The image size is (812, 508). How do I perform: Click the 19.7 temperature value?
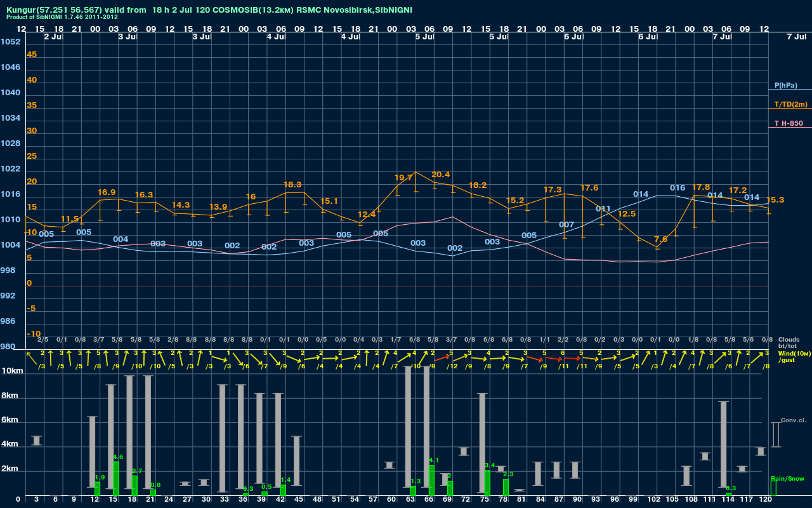click(x=403, y=178)
